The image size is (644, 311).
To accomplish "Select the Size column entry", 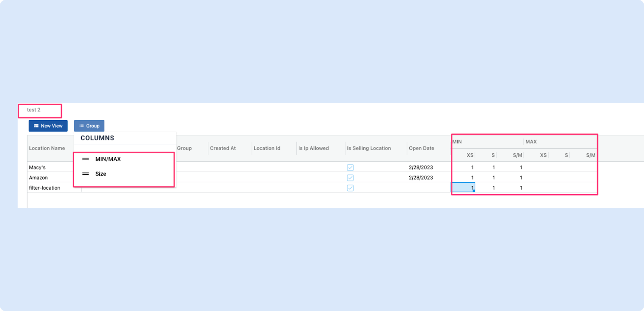I will (x=101, y=174).
